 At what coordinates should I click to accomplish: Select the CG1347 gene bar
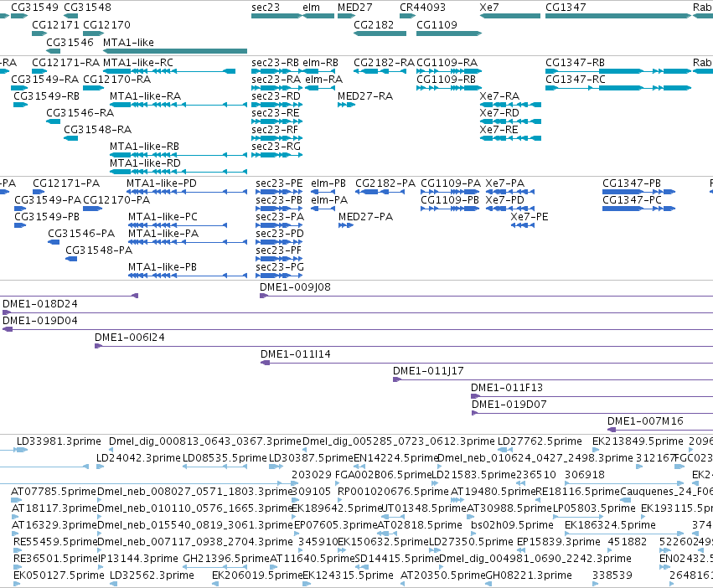click(618, 16)
